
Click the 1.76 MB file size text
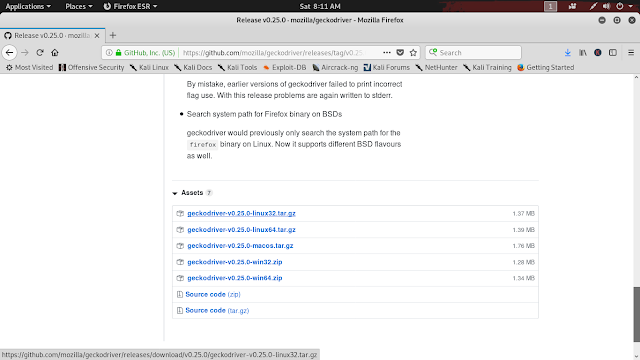pos(523,246)
